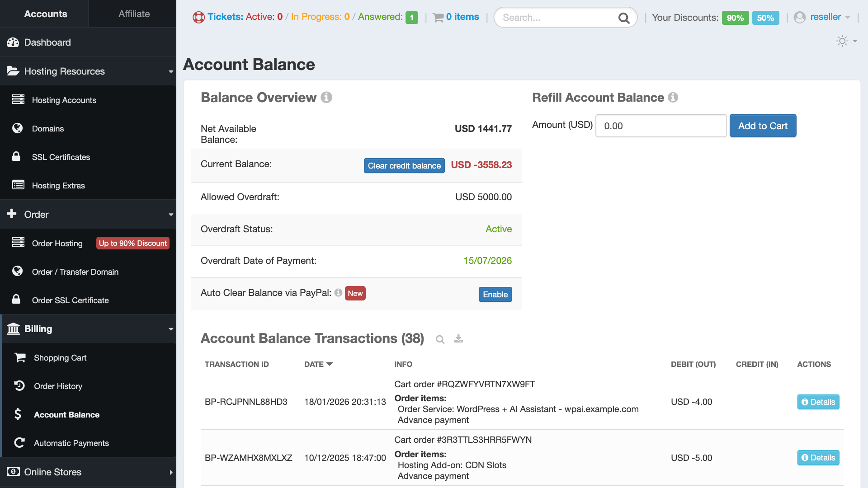Focus the Amount (USD) input field
This screenshot has width=868, height=488.
660,126
